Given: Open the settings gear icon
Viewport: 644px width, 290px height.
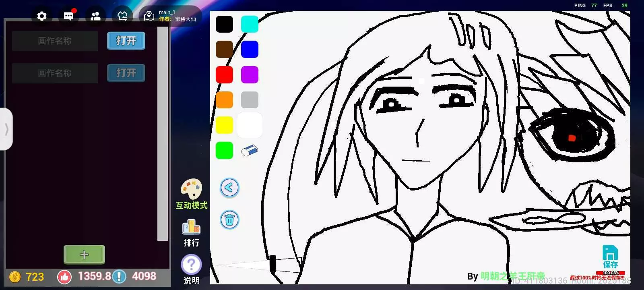Looking at the screenshot, I should coord(42,16).
